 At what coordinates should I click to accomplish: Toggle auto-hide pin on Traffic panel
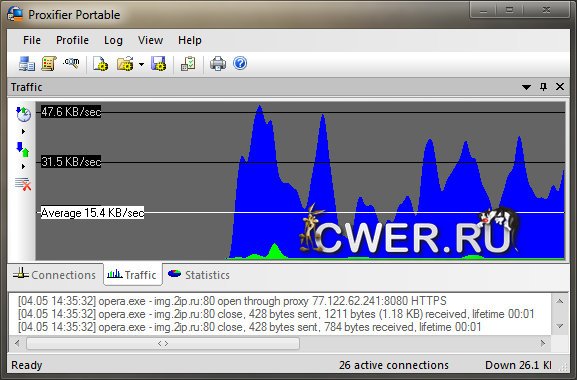543,87
